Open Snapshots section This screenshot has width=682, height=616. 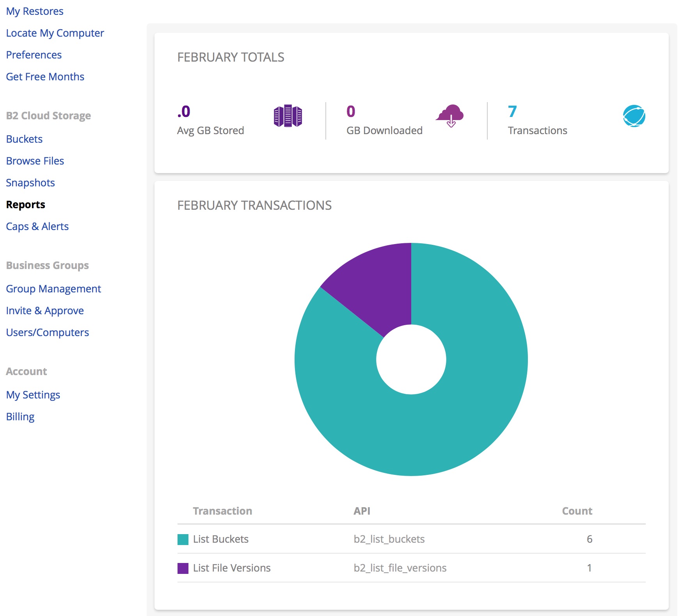pos(30,183)
